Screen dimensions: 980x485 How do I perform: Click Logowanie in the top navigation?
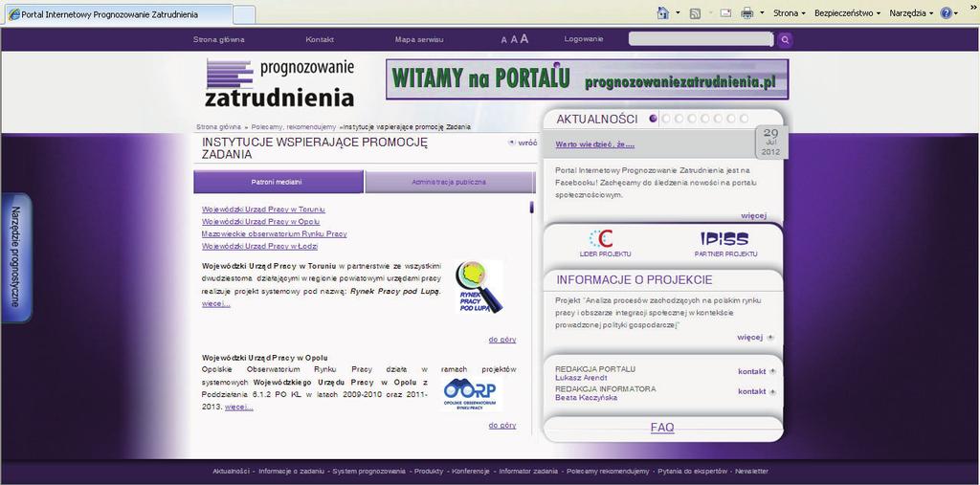[584, 39]
